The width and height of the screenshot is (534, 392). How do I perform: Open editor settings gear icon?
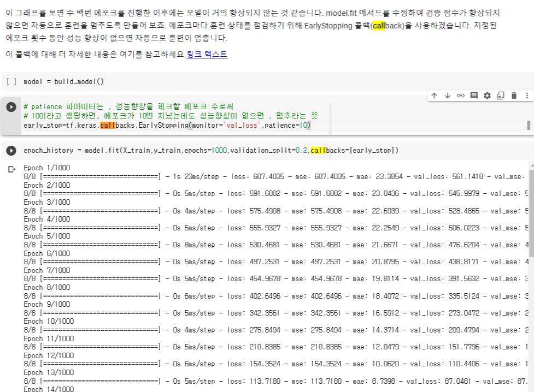(488, 96)
